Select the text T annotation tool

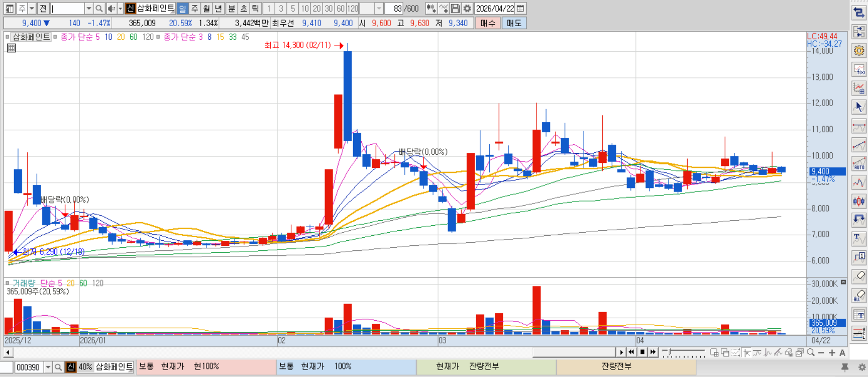coord(859,239)
